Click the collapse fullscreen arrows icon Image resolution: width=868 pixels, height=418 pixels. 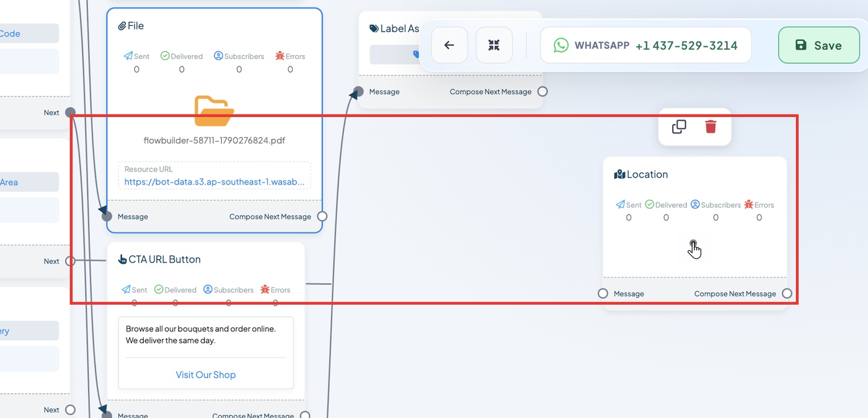(494, 45)
